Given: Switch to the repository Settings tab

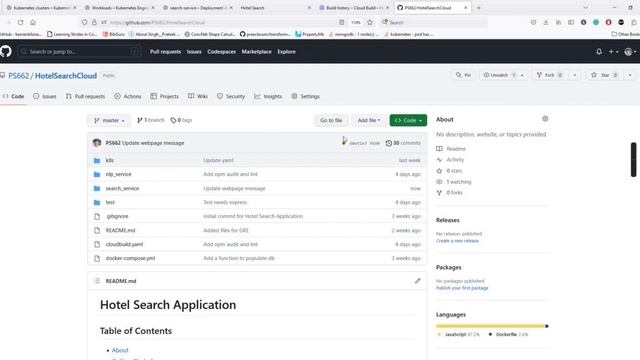Looking at the screenshot, I should (305, 96).
